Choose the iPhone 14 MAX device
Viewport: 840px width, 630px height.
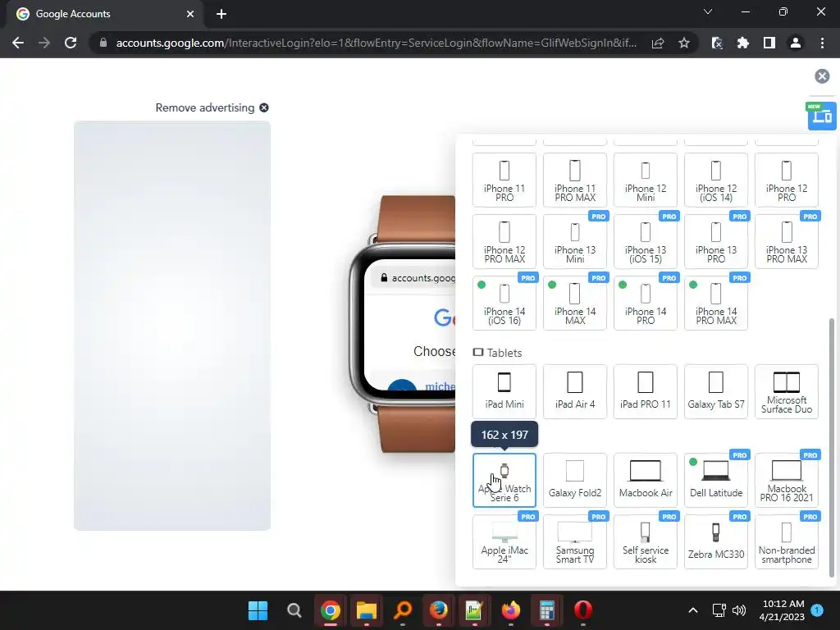click(575, 304)
